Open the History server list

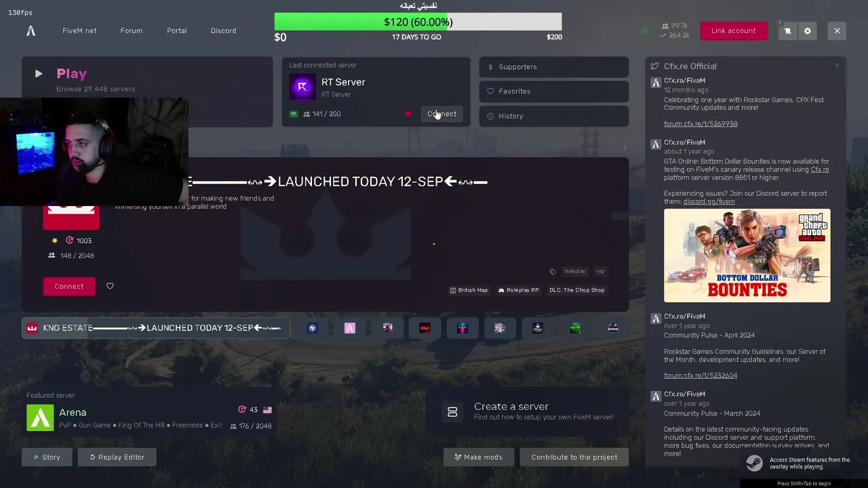coord(554,116)
